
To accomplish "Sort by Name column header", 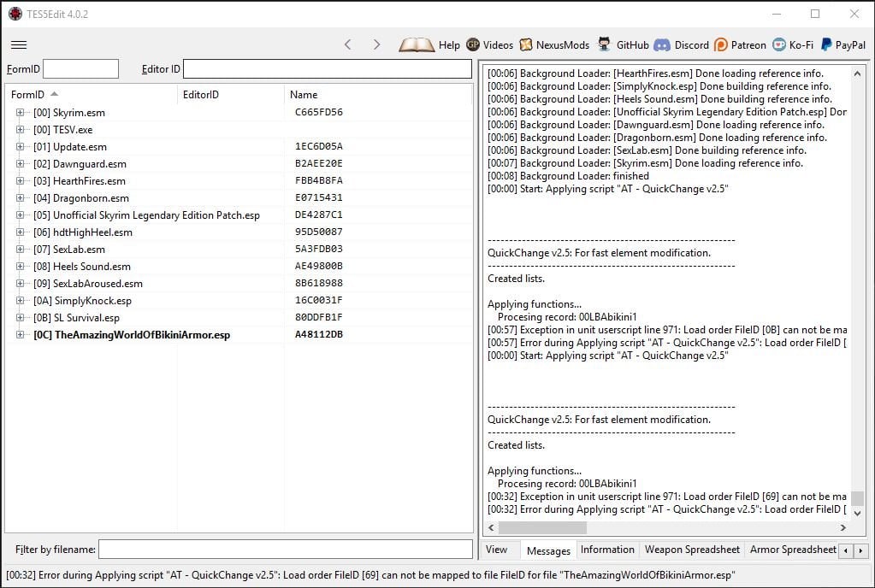I will click(378, 94).
